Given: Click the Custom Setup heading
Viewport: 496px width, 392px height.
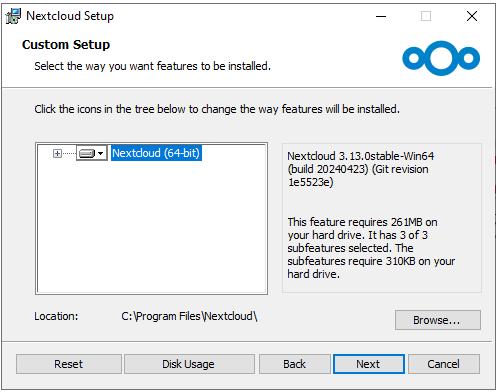Looking at the screenshot, I should click(66, 45).
